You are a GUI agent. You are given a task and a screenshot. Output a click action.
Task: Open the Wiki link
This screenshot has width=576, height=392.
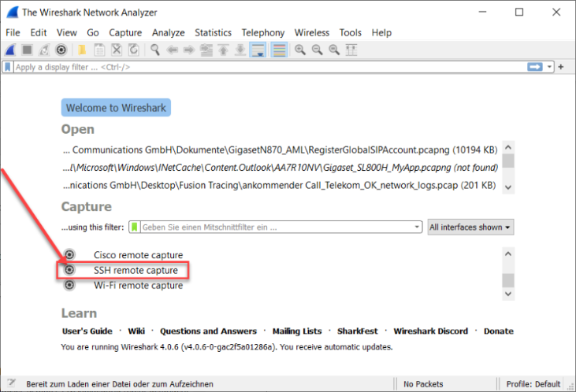click(136, 331)
